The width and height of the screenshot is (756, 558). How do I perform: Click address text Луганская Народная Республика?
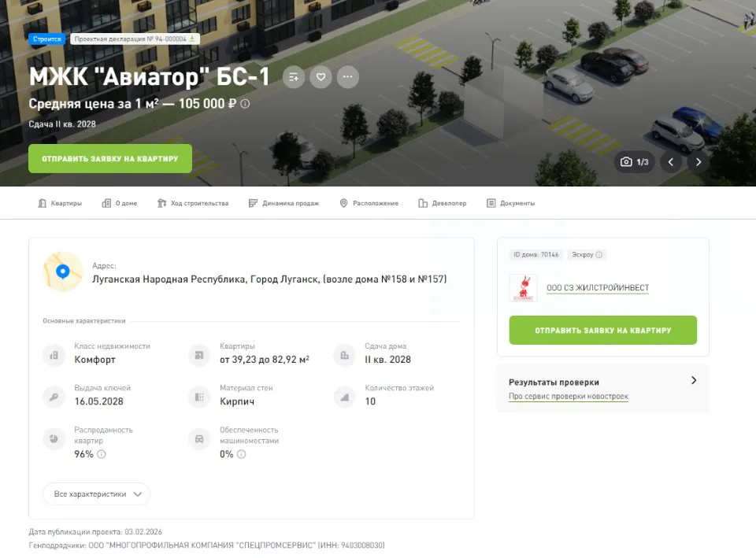[x=269, y=279]
